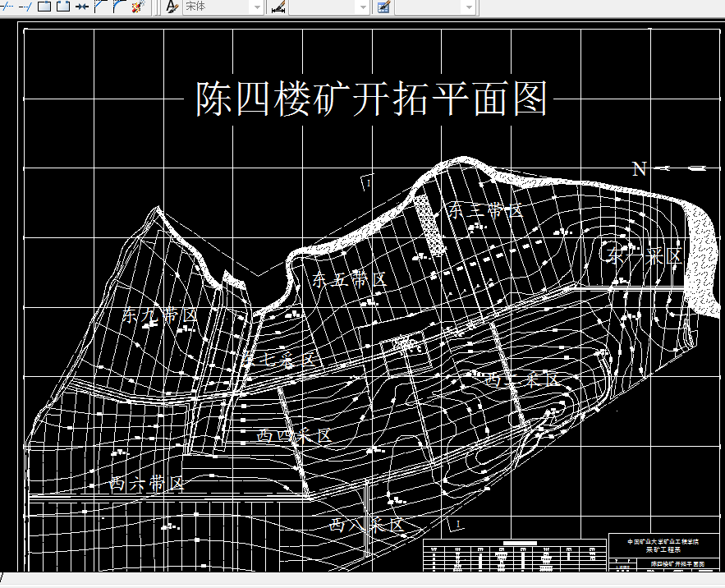Viewport: 725px width, 588px height.
Task: Open the 宋体 font dropdown
Action: [256, 7]
